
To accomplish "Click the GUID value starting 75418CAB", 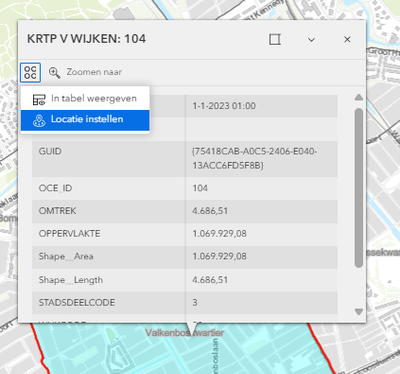I will (255, 158).
